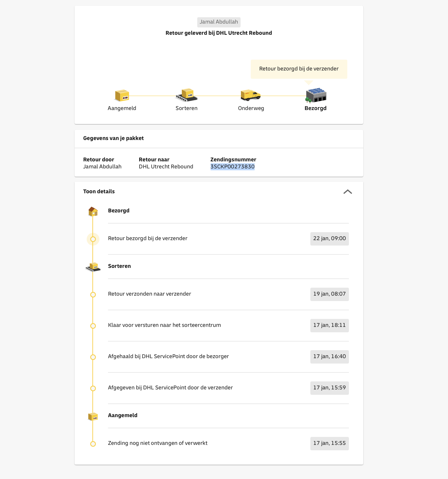
Task: Click the marker for Klaar voor versturen event
Action: (x=93, y=326)
